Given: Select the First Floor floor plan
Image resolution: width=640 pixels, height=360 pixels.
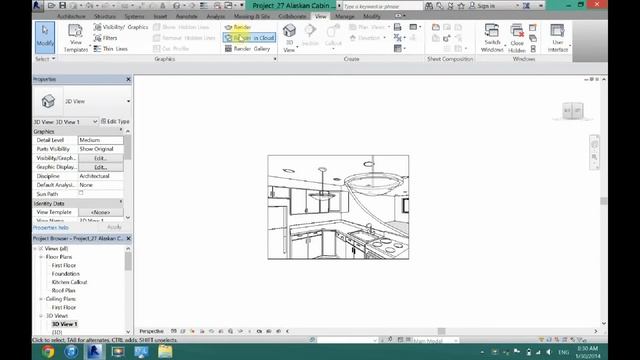Looking at the screenshot, I should point(64,265).
